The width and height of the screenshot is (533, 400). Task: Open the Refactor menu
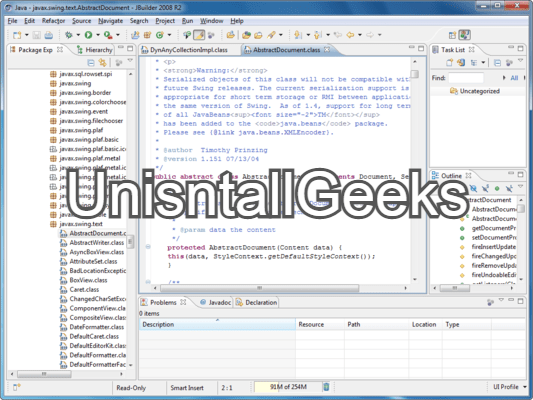(x=53, y=21)
